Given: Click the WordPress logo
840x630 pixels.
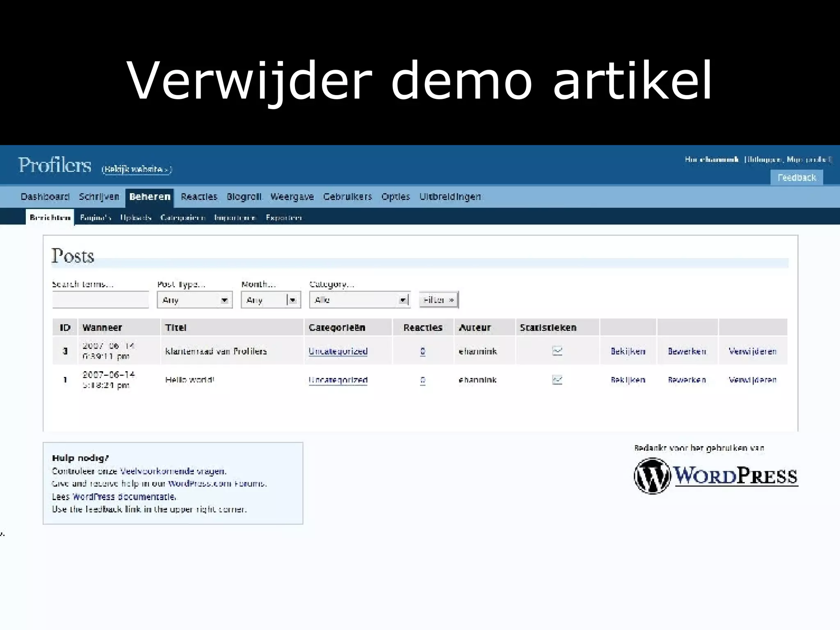Looking at the screenshot, I should pos(716,476).
